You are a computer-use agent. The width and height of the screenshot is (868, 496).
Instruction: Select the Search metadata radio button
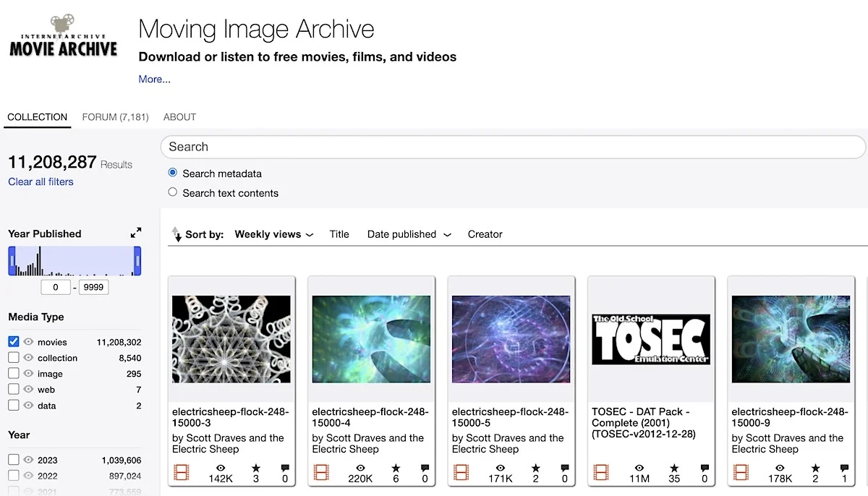172,173
